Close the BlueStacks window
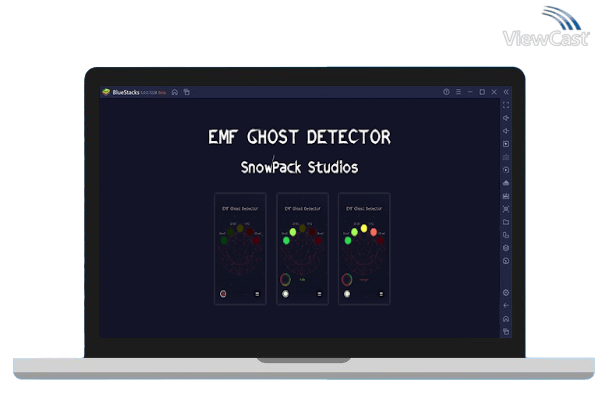Screen dimensions: 602x414 494,92
